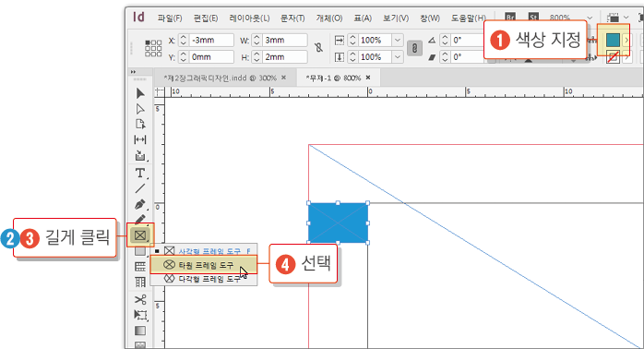The width and height of the screenshot is (644, 349).
Task: Open the screen mode options icon
Action: point(614,18)
